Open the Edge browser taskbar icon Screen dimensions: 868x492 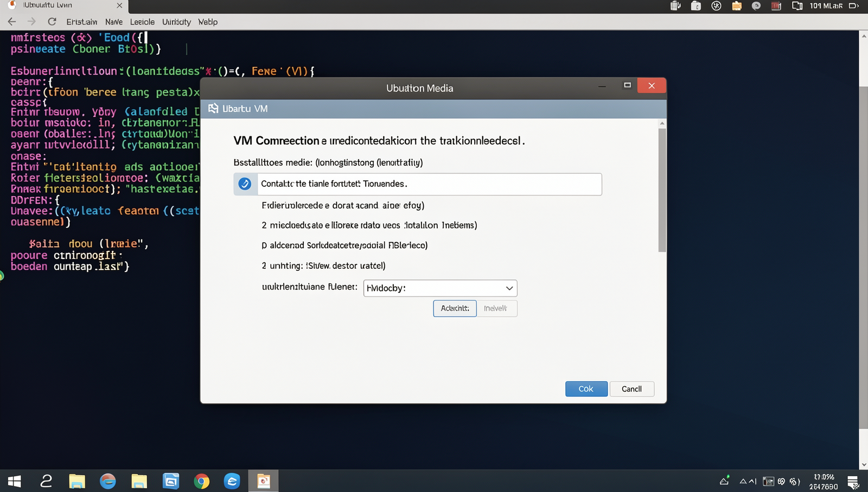click(232, 481)
